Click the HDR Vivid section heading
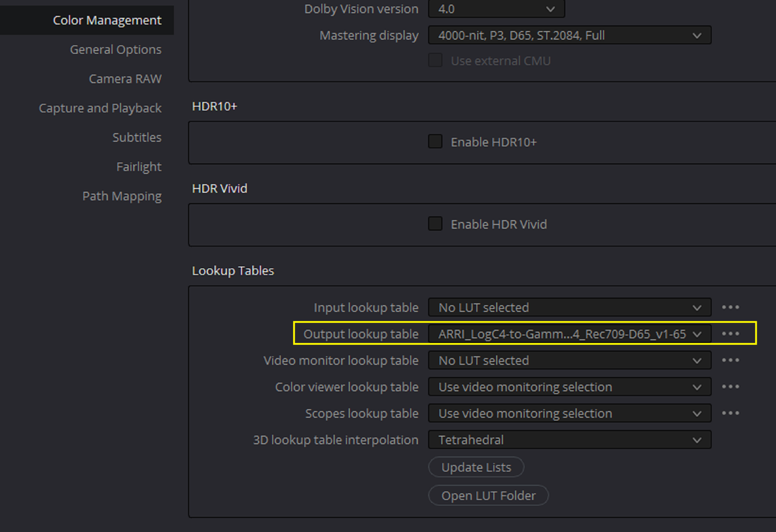Viewport: 776px width, 532px height. (x=219, y=189)
